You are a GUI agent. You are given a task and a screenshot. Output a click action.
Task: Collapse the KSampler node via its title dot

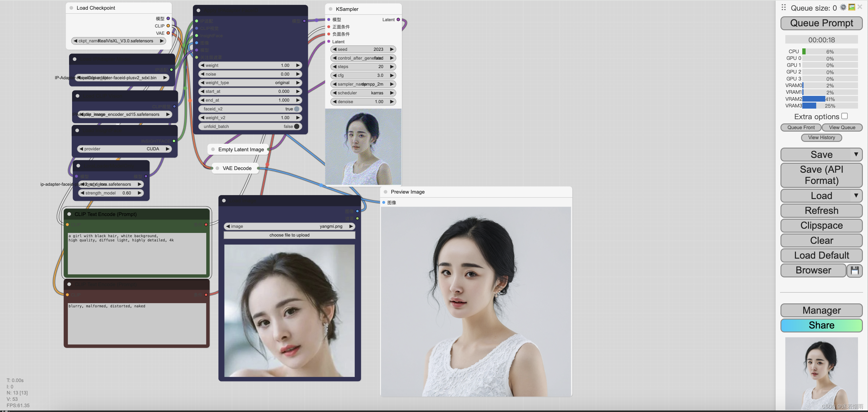coord(330,9)
